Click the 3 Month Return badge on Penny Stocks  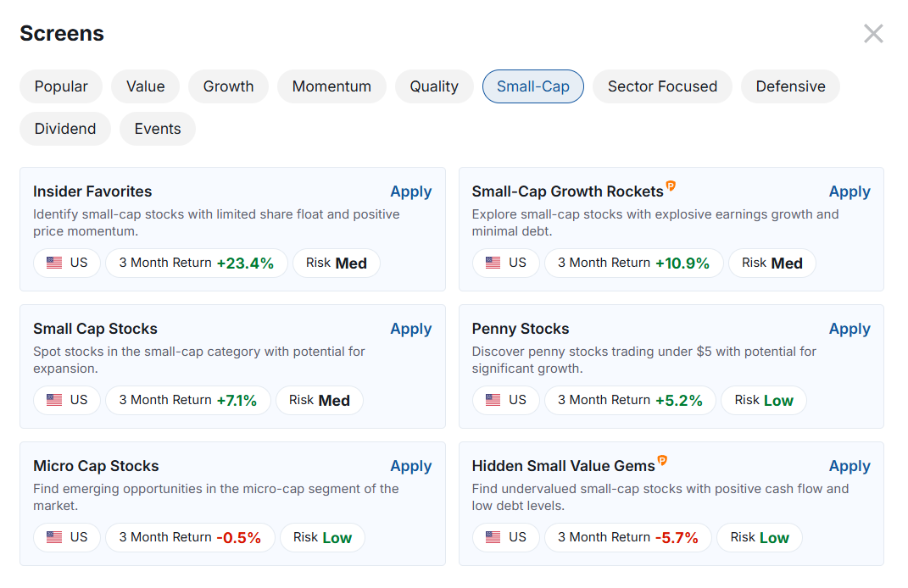point(630,400)
